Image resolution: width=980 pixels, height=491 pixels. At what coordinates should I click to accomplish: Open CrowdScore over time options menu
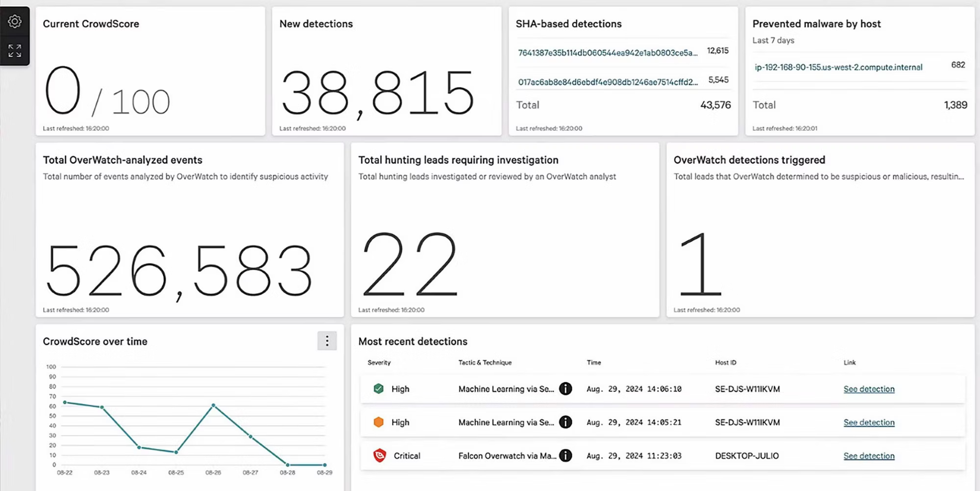[327, 341]
